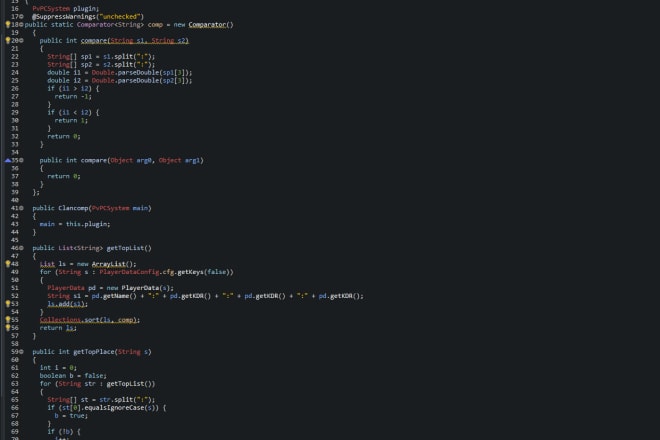Screen dimensions: 660x440
Task: Click "if (st[0].equalsIgnoreCase(s)) {"
Action: [106, 408]
